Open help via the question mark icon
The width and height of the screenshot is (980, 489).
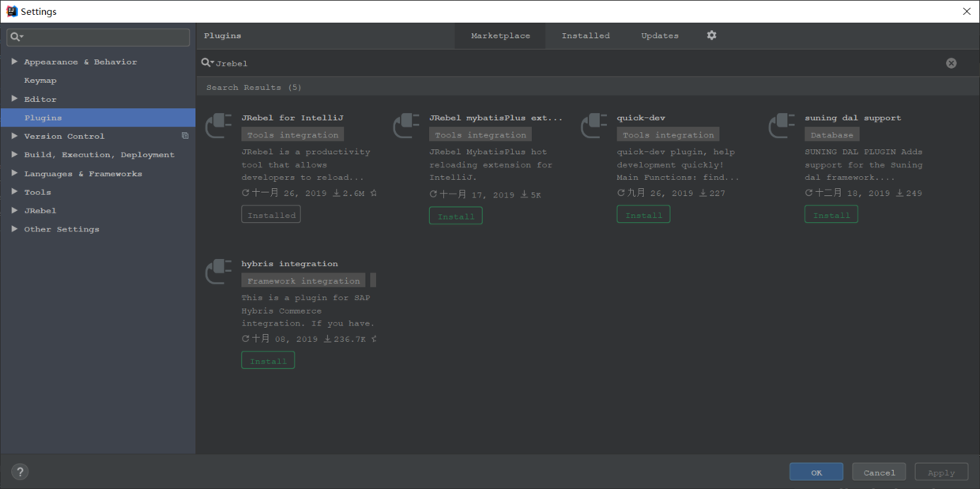point(21,472)
